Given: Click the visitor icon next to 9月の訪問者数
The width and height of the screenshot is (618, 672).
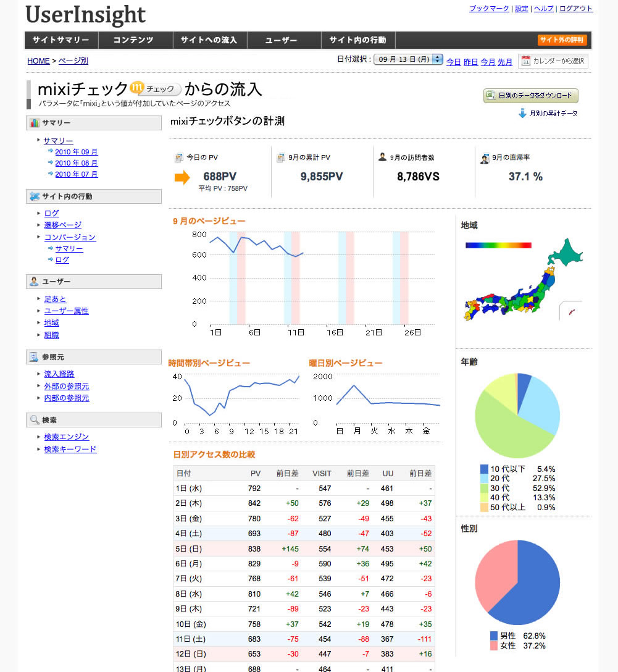Looking at the screenshot, I should tap(382, 157).
